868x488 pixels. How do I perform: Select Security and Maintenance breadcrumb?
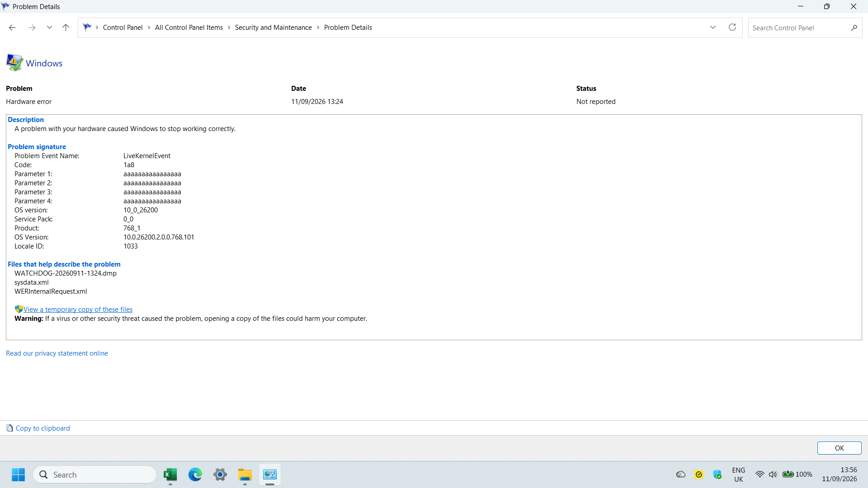(x=273, y=28)
